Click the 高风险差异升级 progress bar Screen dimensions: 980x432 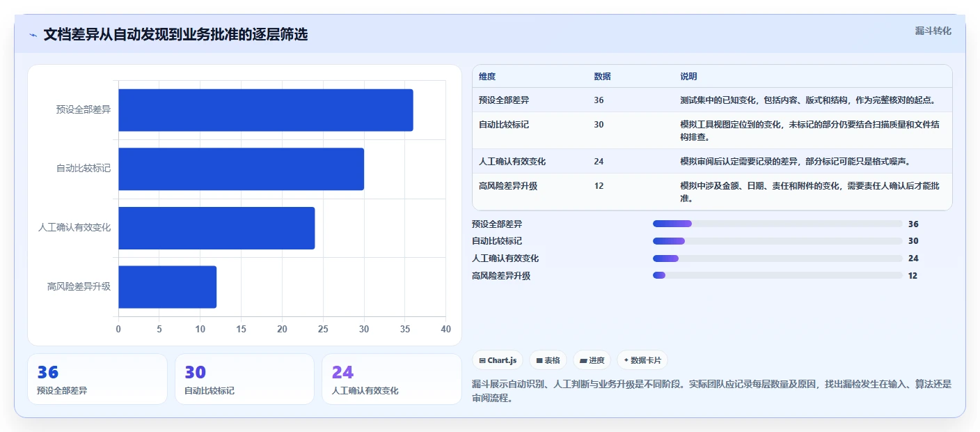pos(777,275)
